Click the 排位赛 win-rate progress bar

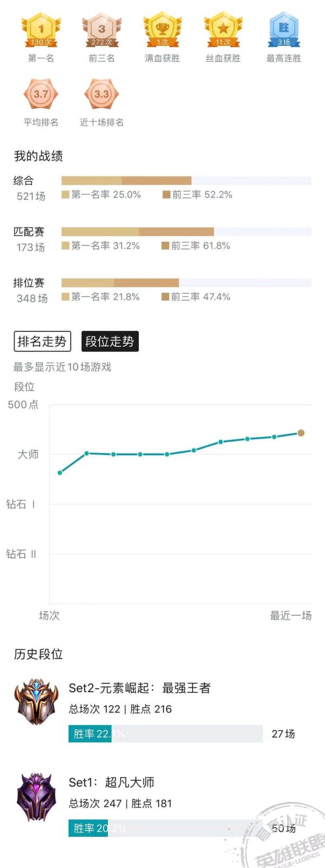[x=186, y=283]
